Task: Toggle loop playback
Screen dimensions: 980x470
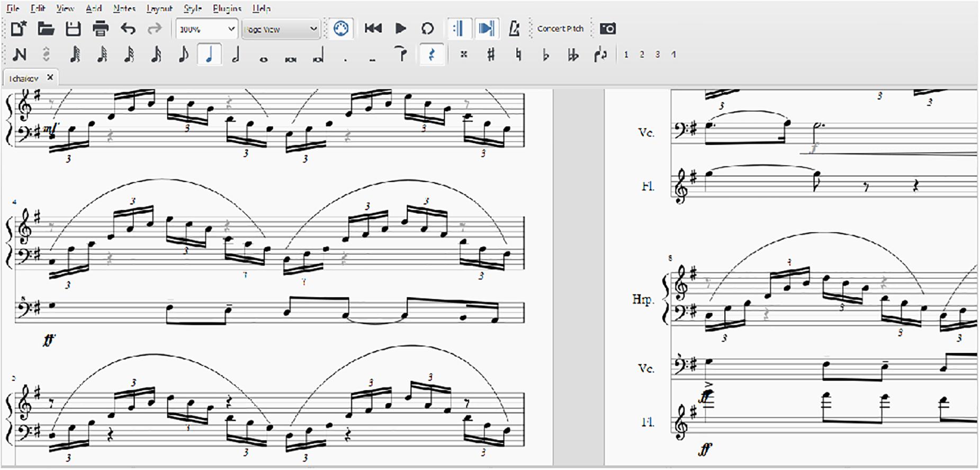Action: (427, 29)
